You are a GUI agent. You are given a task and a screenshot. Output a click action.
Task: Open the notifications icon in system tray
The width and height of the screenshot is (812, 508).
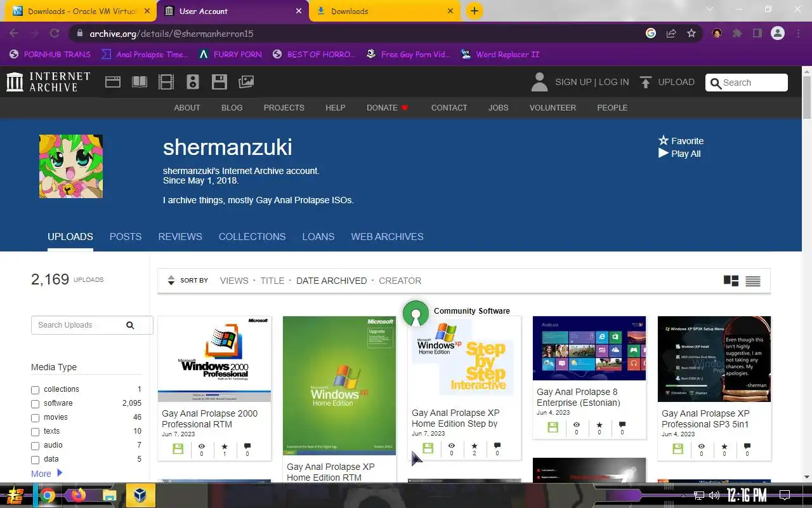click(784, 495)
